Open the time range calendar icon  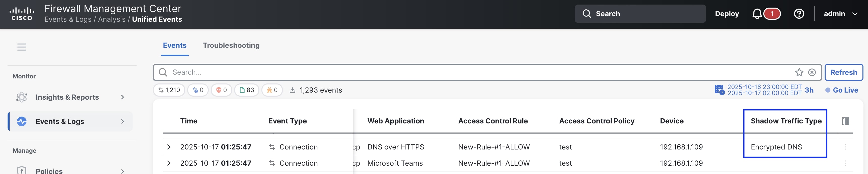tap(719, 90)
